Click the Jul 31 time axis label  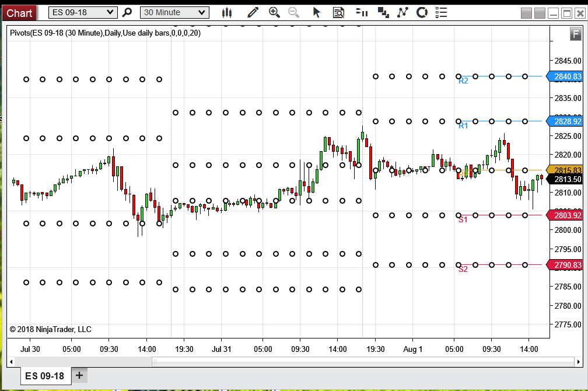(x=221, y=349)
